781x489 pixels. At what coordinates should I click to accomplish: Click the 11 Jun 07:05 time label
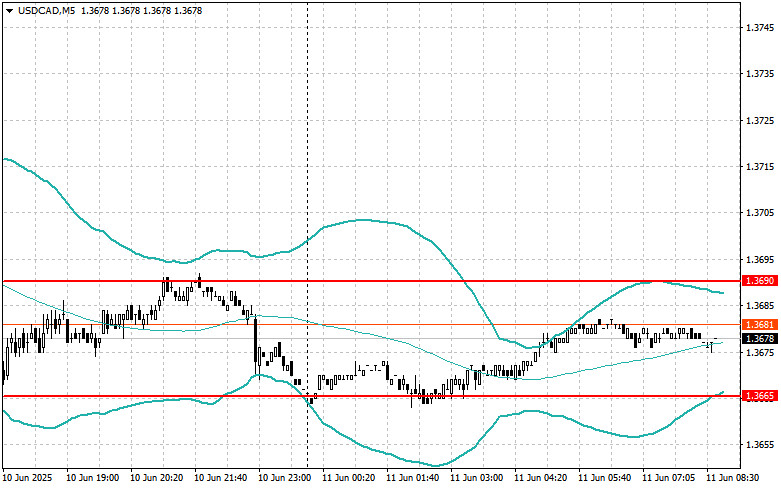669,478
